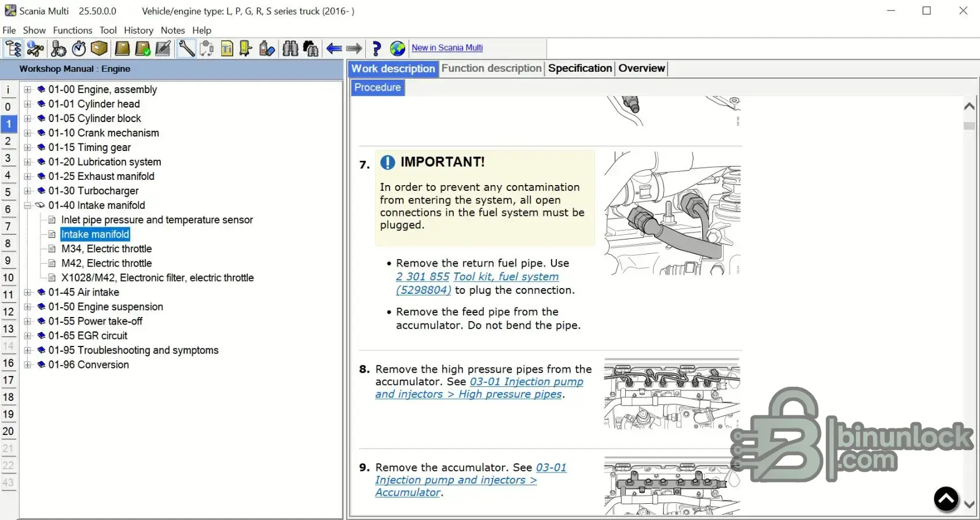Expand the 01-65 EGR circuit node

[27, 335]
